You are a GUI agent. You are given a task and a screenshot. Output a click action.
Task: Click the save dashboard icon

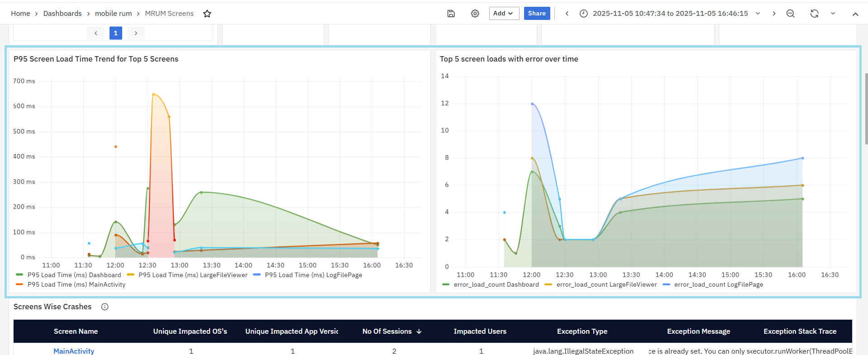(x=451, y=14)
